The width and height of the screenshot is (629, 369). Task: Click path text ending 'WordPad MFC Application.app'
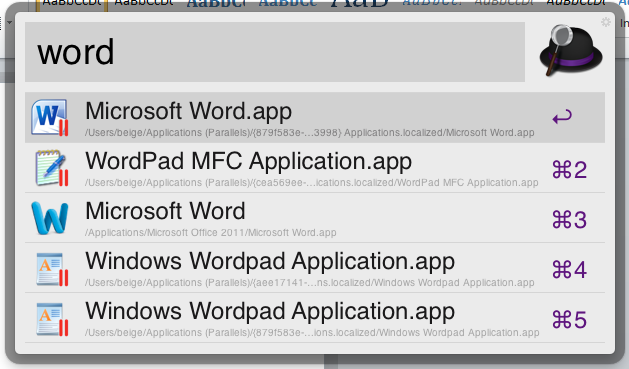[x=312, y=182]
